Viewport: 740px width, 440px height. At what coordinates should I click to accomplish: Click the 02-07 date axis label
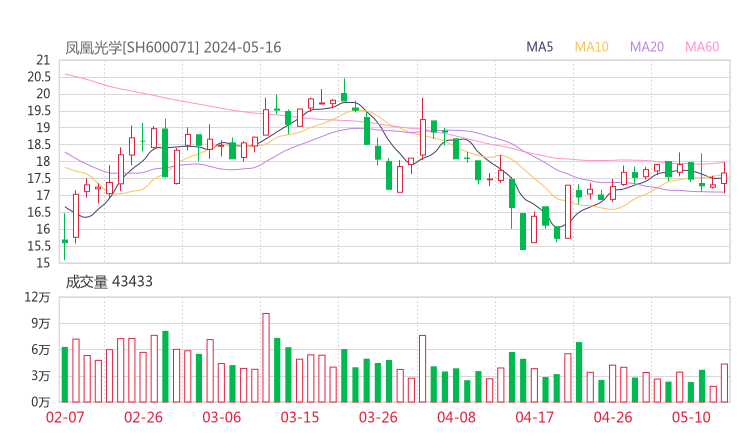65,417
